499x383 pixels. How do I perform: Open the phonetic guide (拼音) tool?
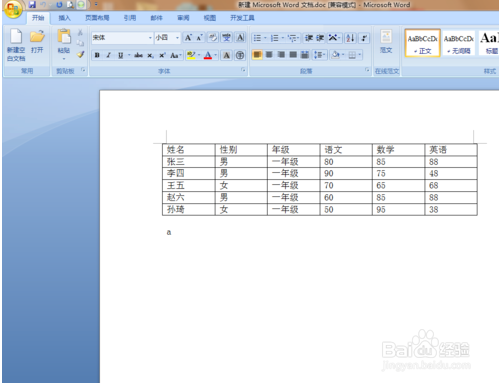[x=227, y=38]
